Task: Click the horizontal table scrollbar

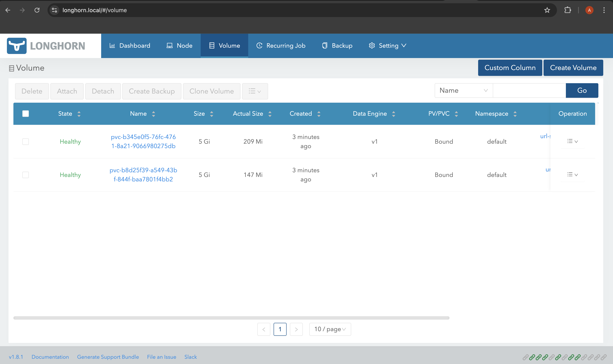Action: tap(231, 318)
